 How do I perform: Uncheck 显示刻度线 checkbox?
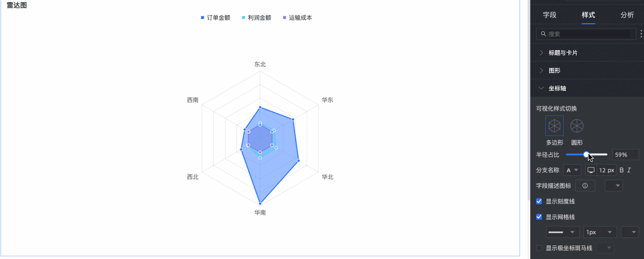point(539,201)
